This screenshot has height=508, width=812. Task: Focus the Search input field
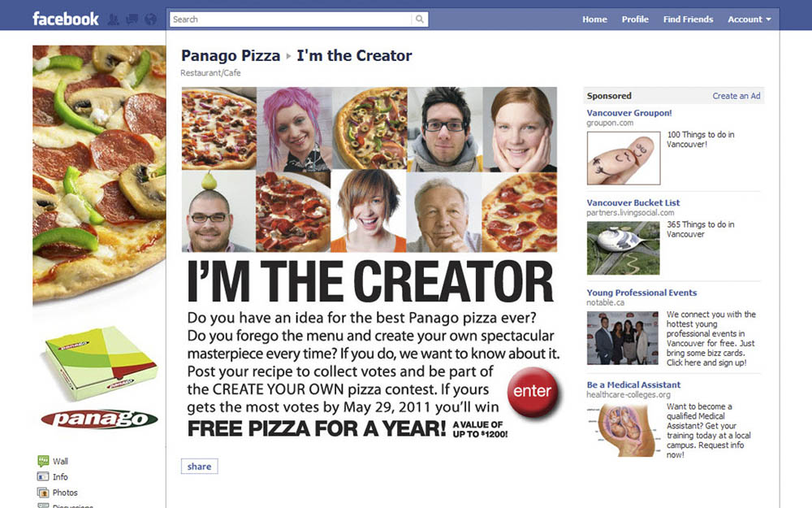pyautogui.click(x=291, y=20)
